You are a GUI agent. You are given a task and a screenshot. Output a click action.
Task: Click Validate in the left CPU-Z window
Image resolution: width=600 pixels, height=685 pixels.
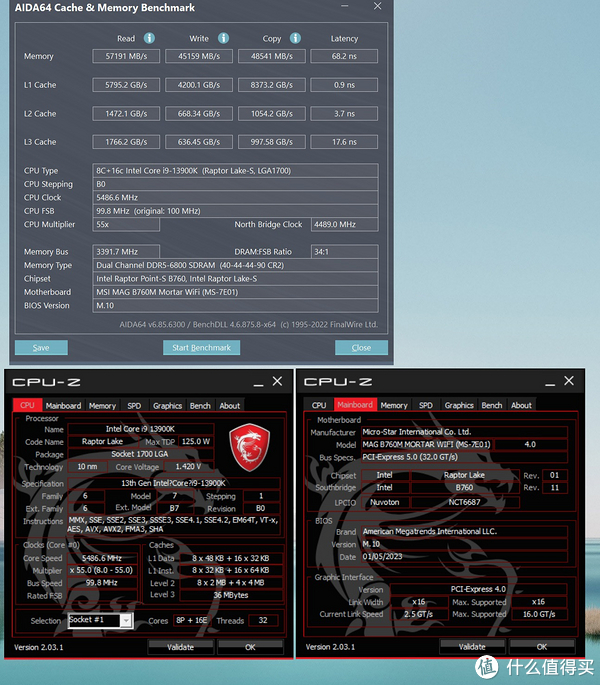[x=180, y=647]
